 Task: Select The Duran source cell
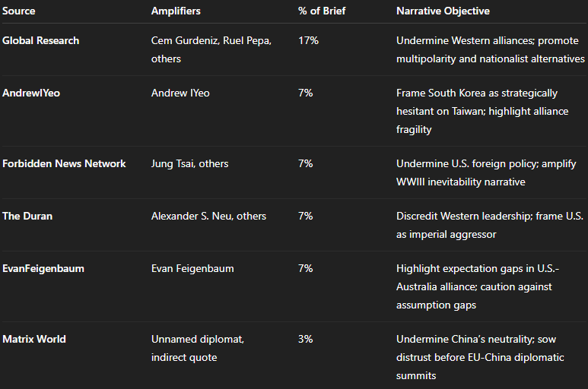point(27,216)
